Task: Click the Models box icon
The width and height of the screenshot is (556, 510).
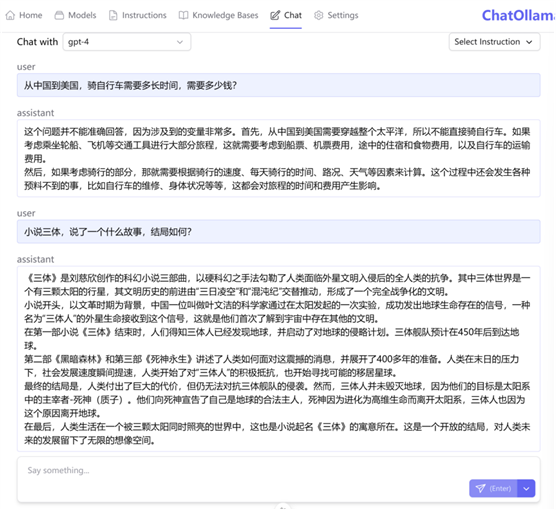Action: [59, 15]
